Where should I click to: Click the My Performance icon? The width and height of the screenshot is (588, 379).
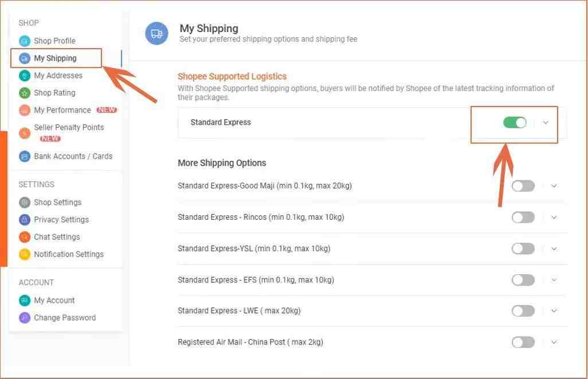pos(25,110)
